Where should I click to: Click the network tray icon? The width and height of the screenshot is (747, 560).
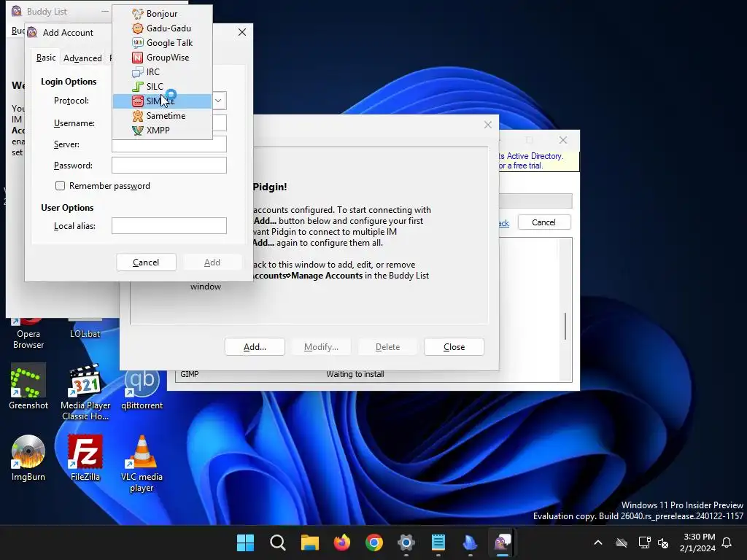(x=644, y=542)
